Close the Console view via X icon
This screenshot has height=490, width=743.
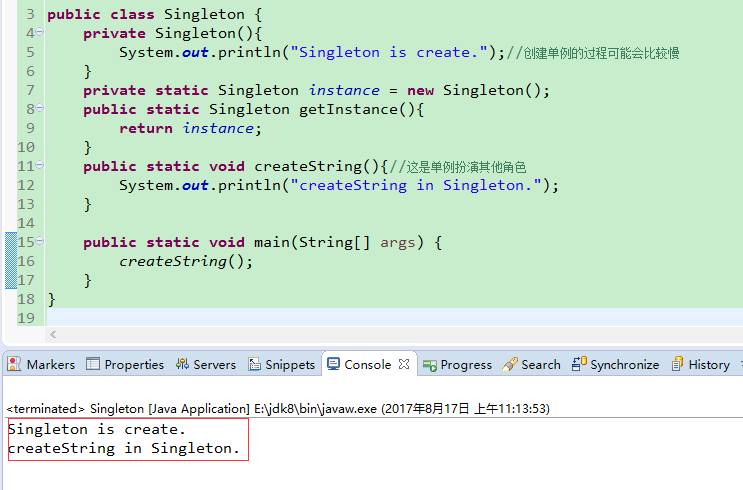point(404,364)
